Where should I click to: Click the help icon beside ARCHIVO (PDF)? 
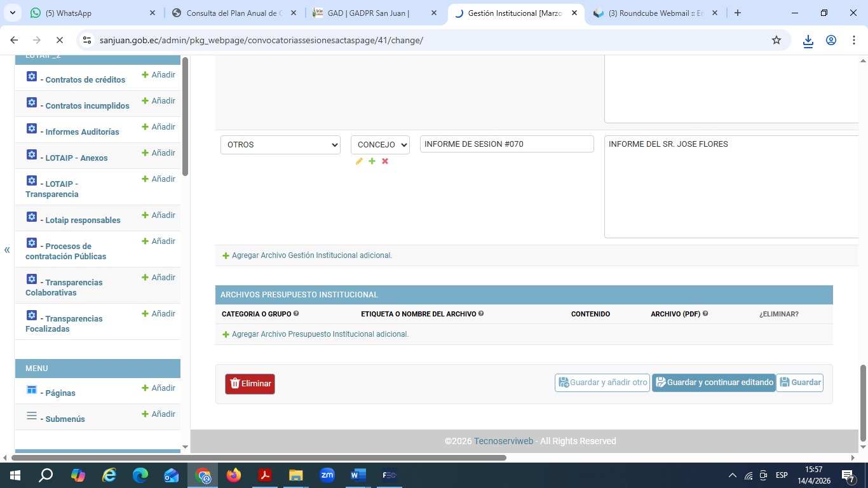tap(705, 314)
